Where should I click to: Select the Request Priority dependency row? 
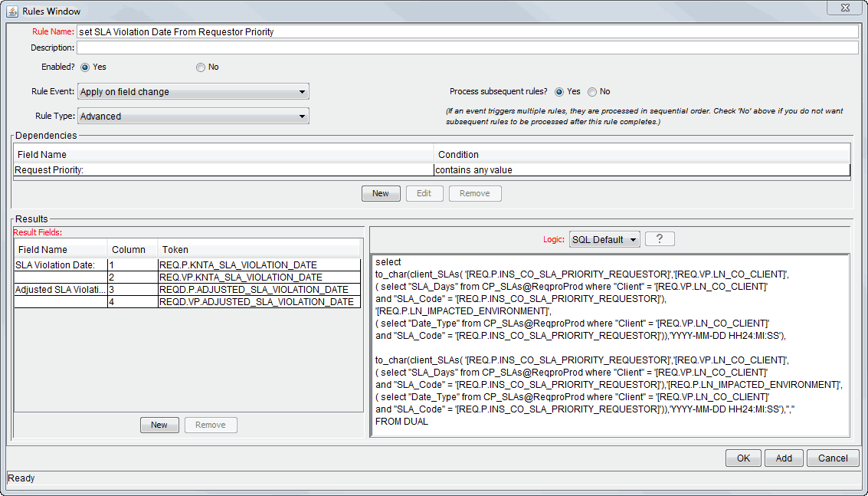(x=222, y=170)
